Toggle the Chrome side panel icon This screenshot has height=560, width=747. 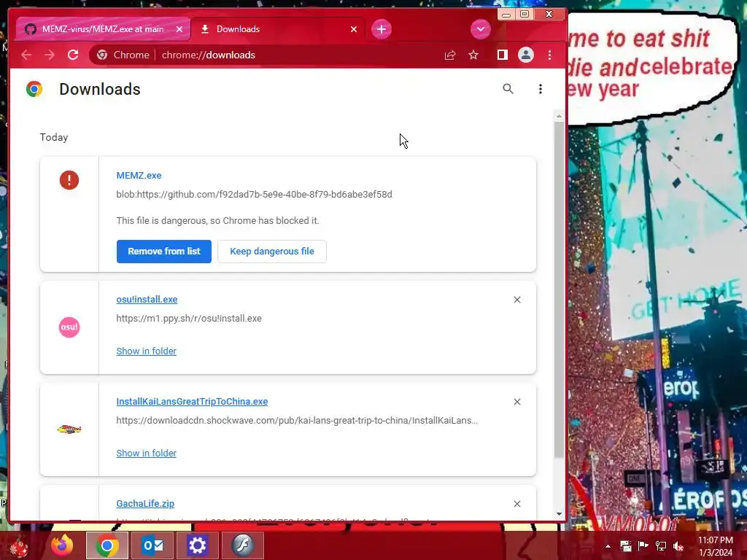point(502,55)
